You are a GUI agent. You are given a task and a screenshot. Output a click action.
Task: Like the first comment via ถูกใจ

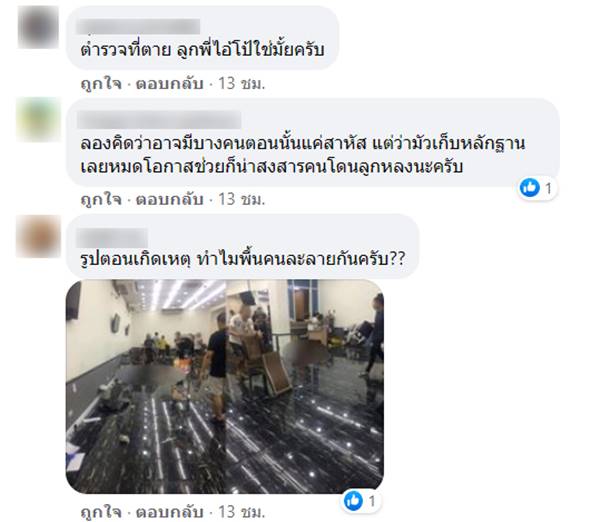click(101, 83)
